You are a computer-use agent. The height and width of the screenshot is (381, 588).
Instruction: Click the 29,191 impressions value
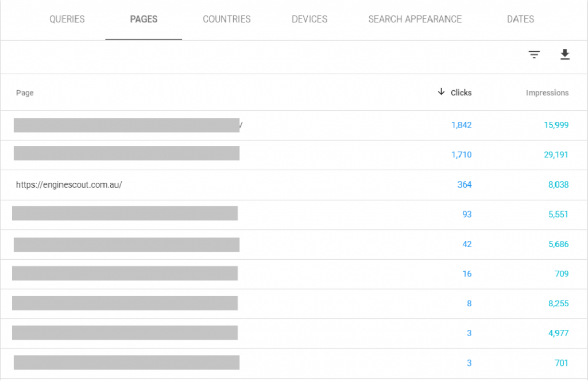(556, 155)
